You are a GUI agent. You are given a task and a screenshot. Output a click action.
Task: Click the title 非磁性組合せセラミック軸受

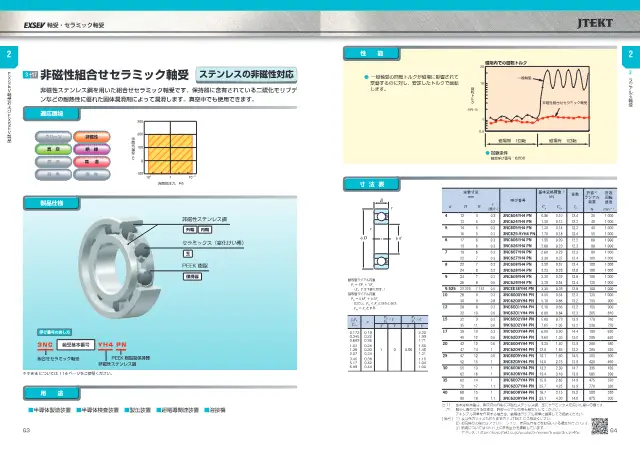click(x=115, y=75)
